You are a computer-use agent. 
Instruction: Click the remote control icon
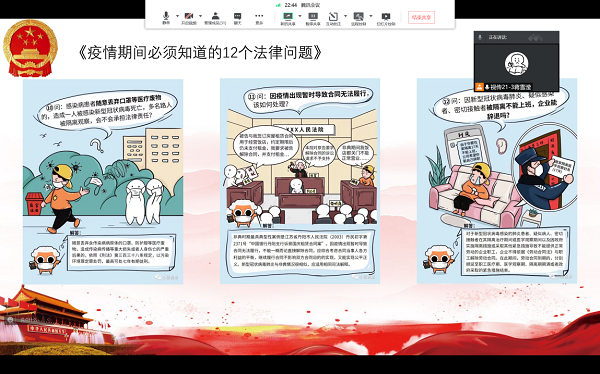point(359,18)
